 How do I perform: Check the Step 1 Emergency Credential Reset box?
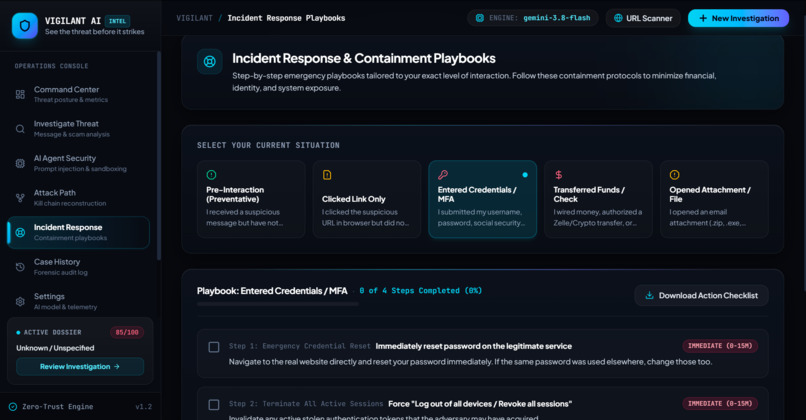[x=214, y=347]
